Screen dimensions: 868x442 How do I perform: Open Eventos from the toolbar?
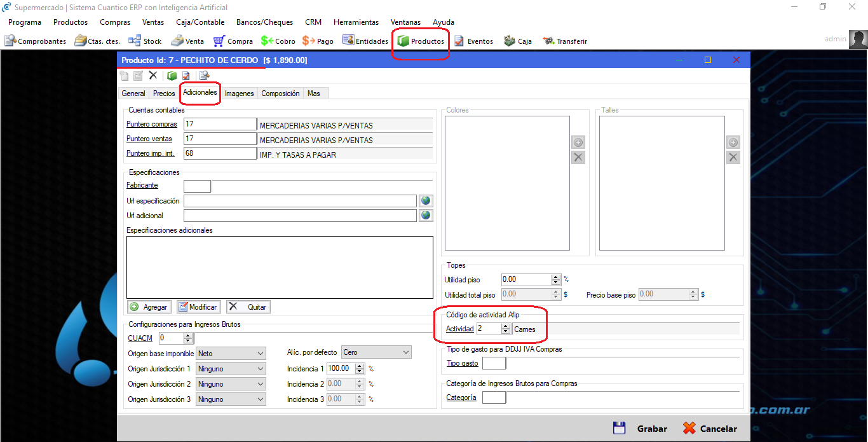(473, 41)
